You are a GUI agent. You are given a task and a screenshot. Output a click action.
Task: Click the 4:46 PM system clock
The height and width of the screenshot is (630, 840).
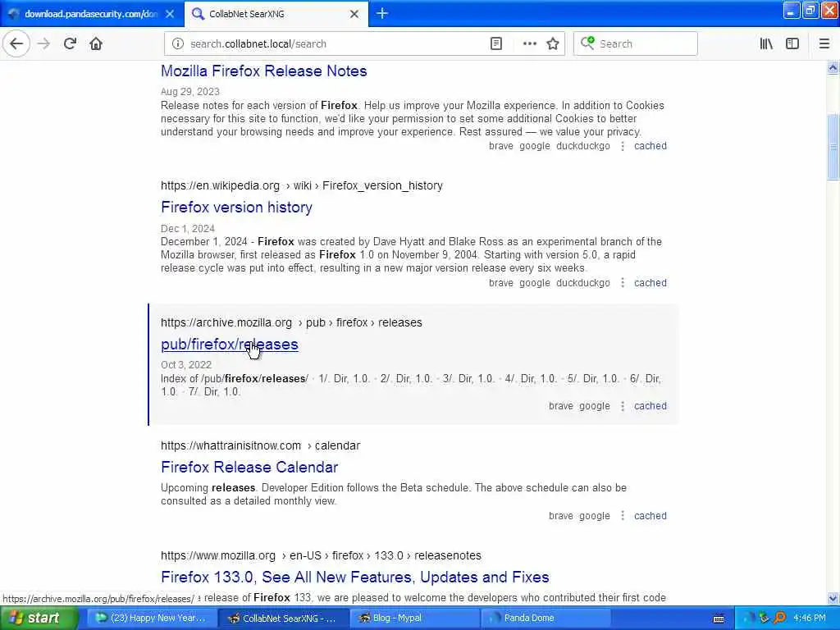pos(809,619)
